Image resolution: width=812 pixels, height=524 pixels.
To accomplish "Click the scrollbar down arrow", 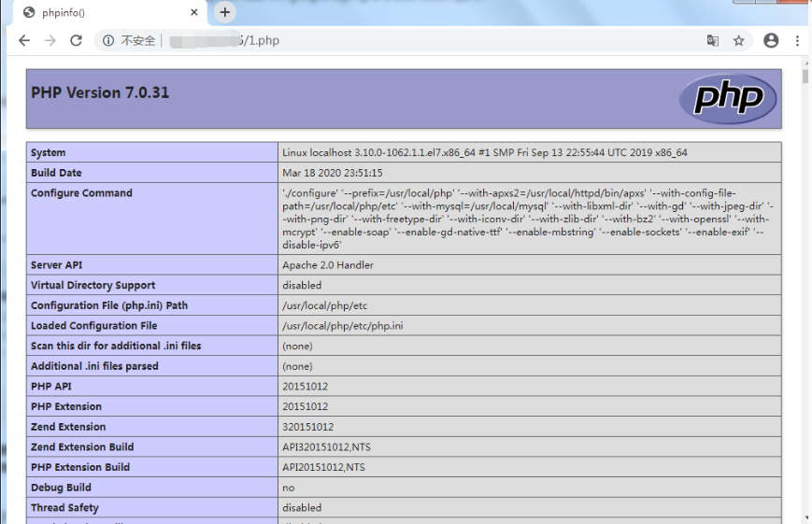I will tap(805, 517).
